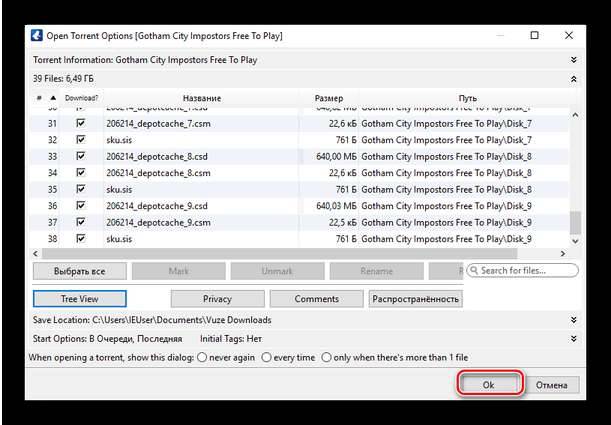Screen dimensions: 611x425
Task: Sort files by Название column header
Action: point(202,98)
